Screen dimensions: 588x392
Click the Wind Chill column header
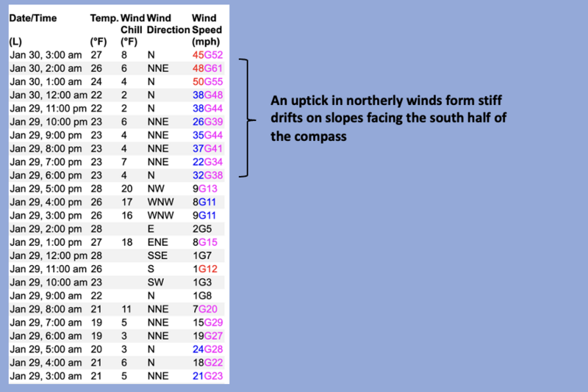pos(132,23)
